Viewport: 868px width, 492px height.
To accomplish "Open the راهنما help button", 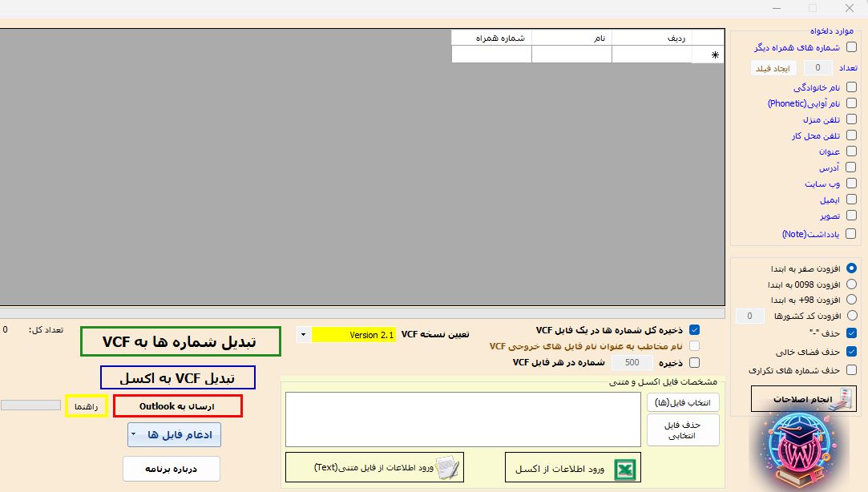I will pos(87,407).
